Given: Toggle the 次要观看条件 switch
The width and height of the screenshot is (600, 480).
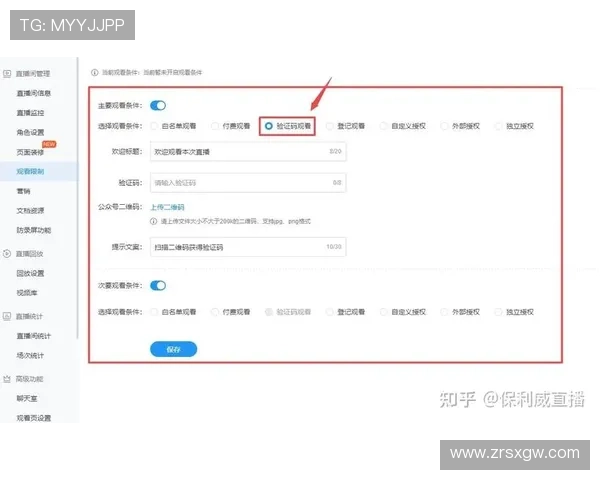Looking at the screenshot, I should (x=158, y=286).
